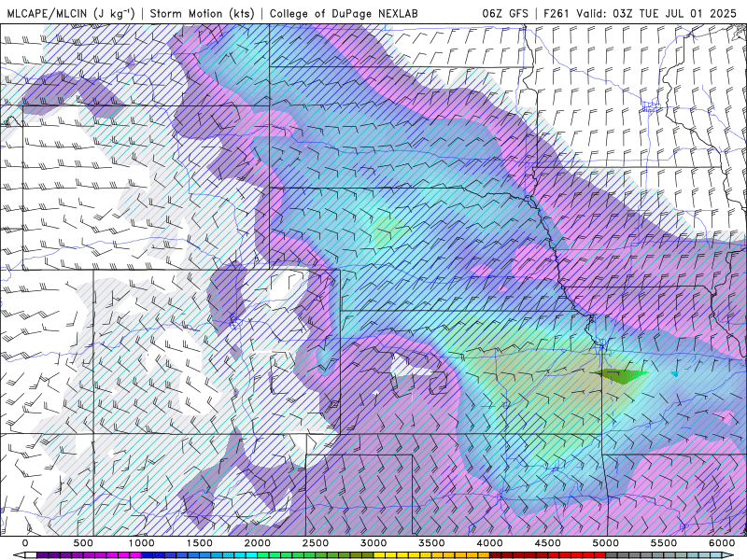Click the 3000 legend value
This screenshot has height=560, width=747.
coord(374,543)
